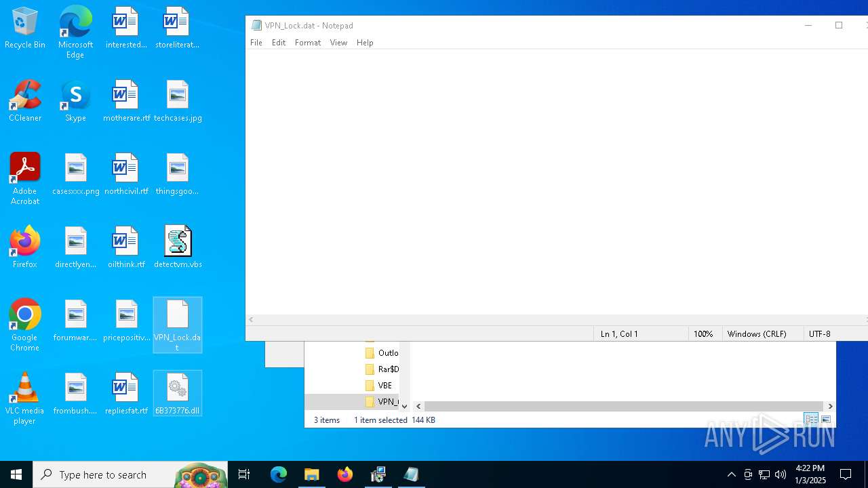
Task: Click the Explorer horizontal scrollbar track
Action: 624,406
